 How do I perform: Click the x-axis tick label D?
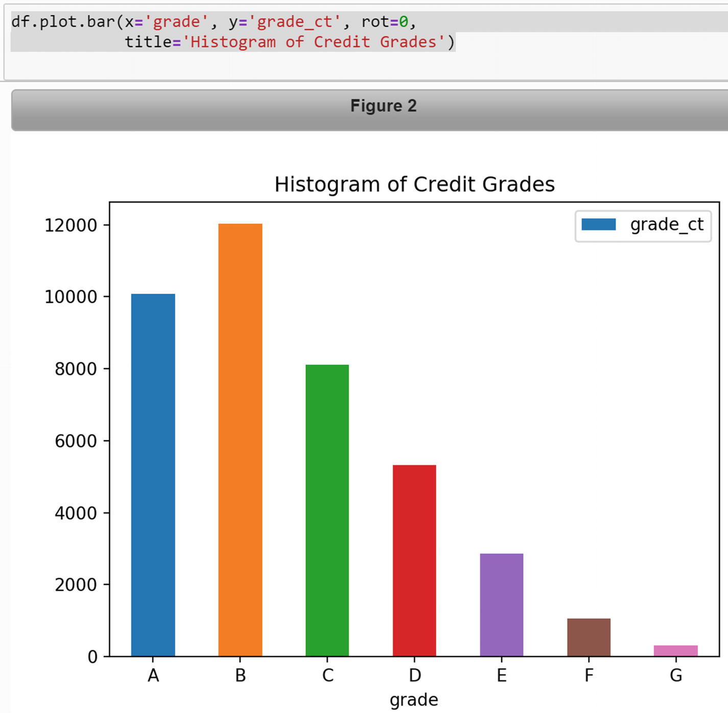pyautogui.click(x=415, y=676)
